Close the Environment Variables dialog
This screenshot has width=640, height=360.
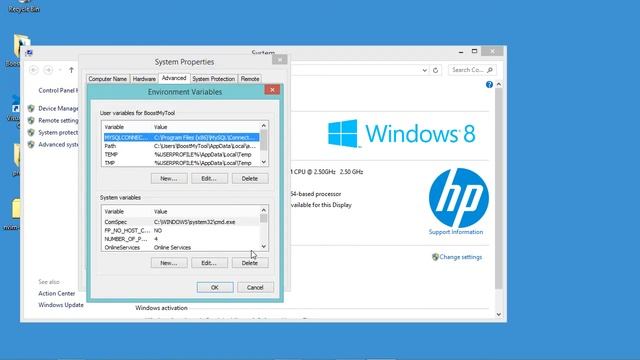coord(272,90)
